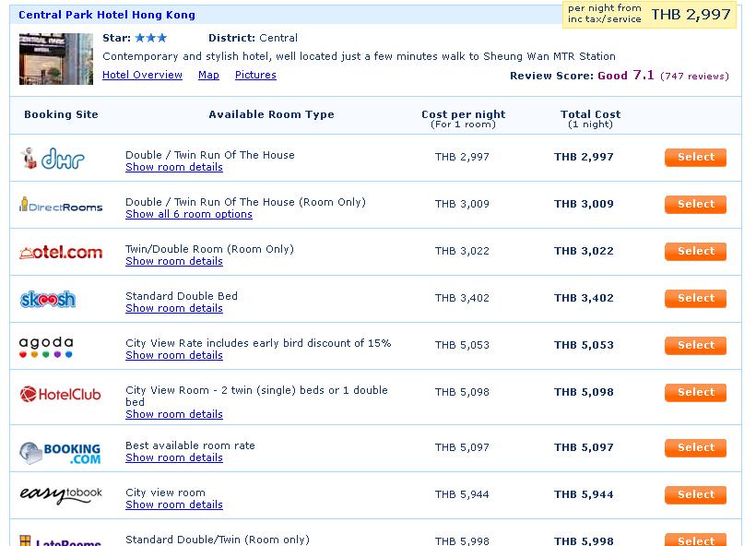Expand Show all 6 room options
The width and height of the screenshot is (756, 546).
pos(189,214)
